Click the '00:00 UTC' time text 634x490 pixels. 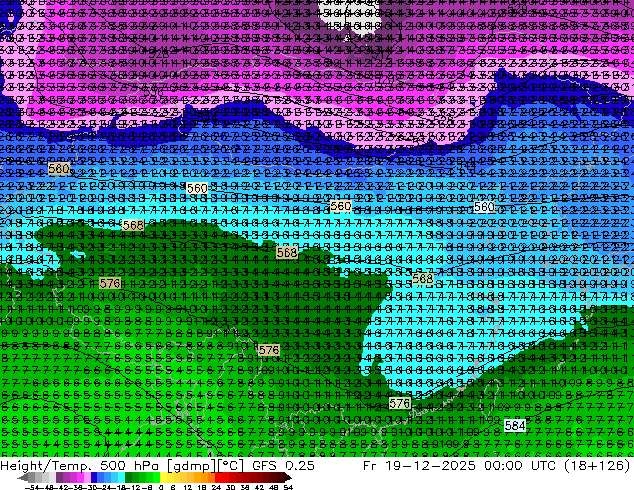click(x=522, y=466)
